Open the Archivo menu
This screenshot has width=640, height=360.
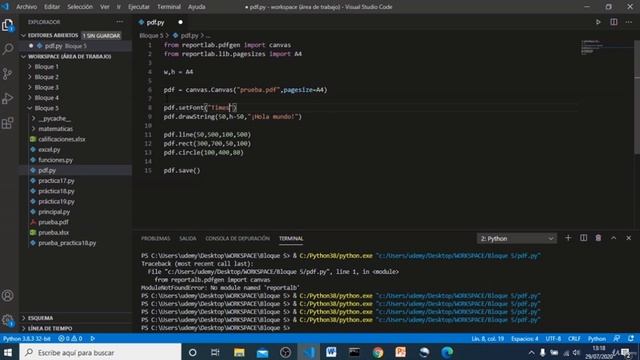pyautogui.click(x=27, y=7)
